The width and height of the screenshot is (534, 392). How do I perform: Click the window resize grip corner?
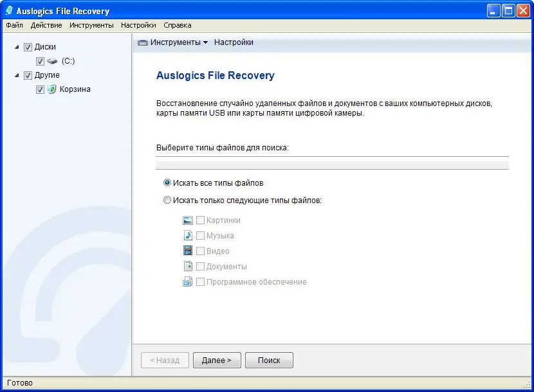(x=527, y=385)
